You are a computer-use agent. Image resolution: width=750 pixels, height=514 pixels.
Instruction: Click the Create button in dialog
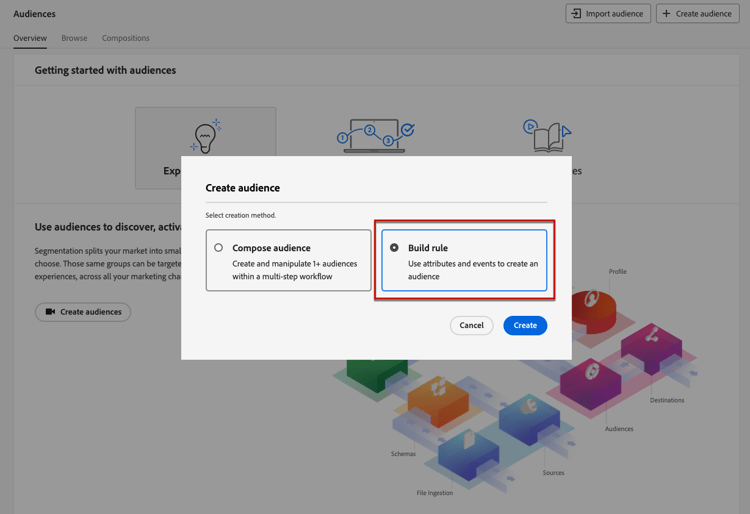click(525, 325)
